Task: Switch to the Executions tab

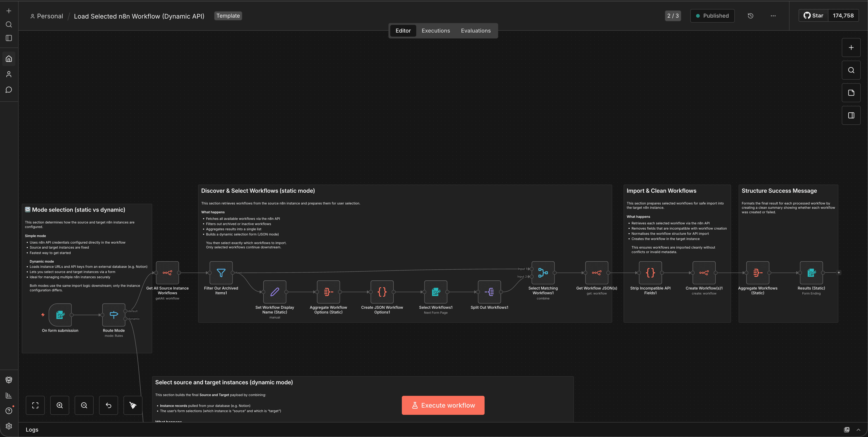Action: click(435, 31)
